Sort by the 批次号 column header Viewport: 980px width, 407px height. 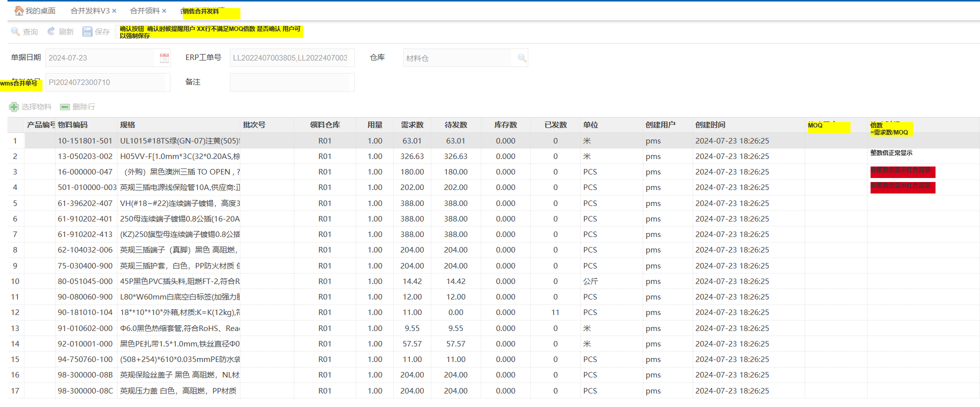[267, 125]
